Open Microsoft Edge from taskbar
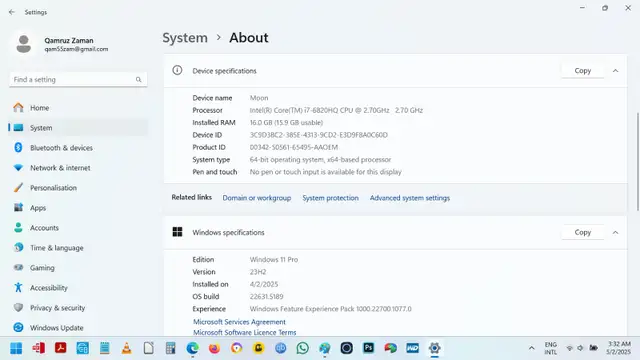 click(x=193, y=348)
